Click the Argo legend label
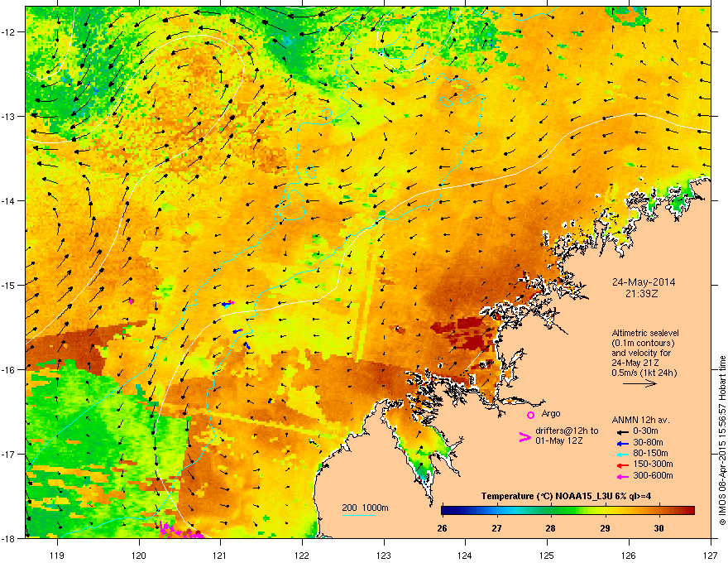This screenshot has height=563, width=728. (551, 413)
